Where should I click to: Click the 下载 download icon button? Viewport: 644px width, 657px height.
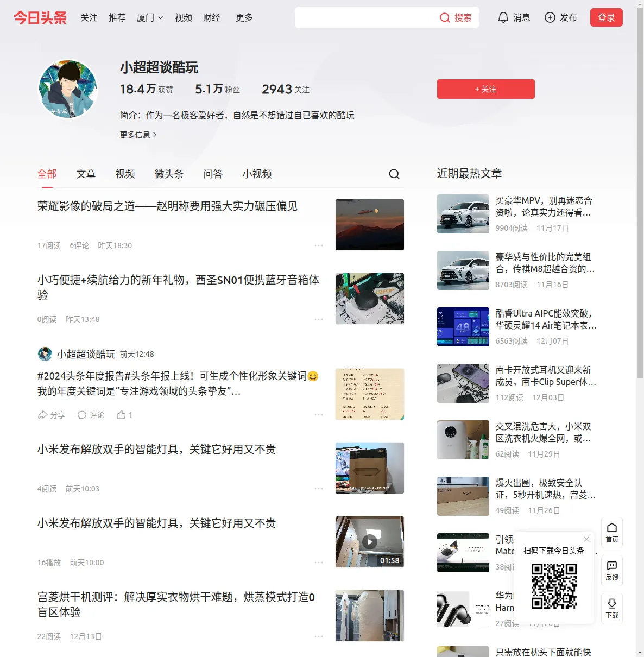coord(612,608)
